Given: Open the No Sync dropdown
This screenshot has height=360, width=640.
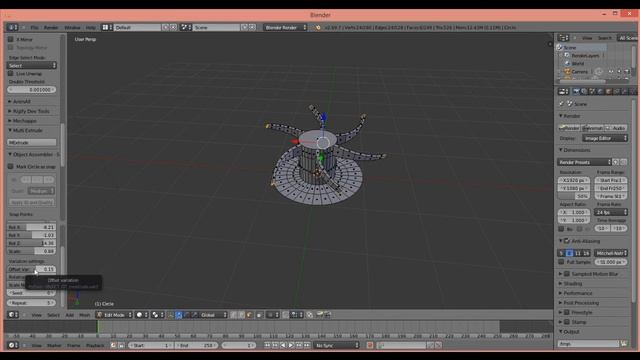Looking at the screenshot, I should point(336,345).
